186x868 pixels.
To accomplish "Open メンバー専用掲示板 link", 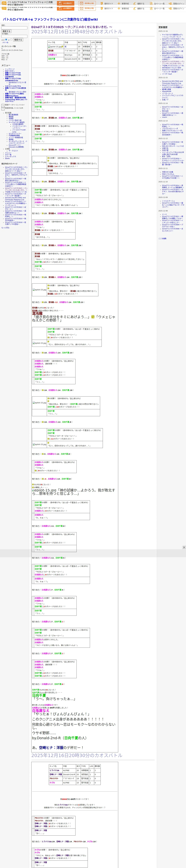I will [16, 137].
